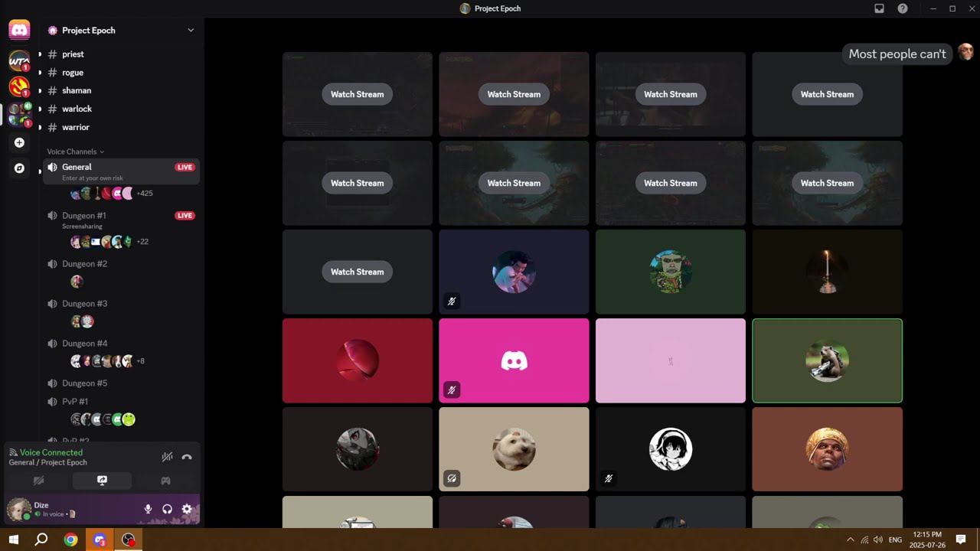This screenshot has height=551, width=980.
Task: Switch to OBS Studio in the taskbar
Action: (128, 540)
